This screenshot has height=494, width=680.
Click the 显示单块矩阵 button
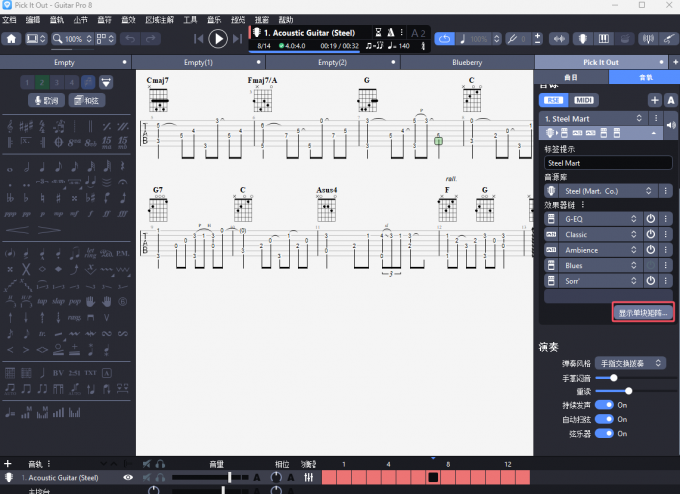click(643, 313)
